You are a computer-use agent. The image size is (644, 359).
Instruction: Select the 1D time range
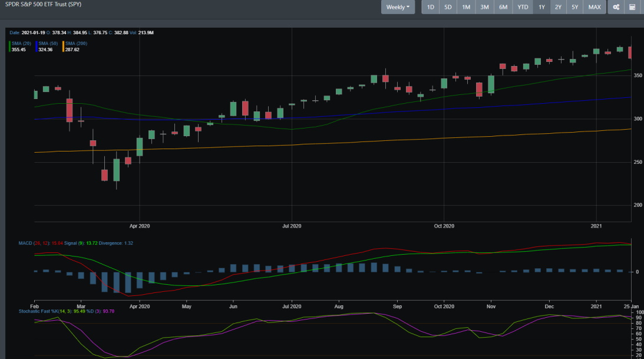point(431,7)
